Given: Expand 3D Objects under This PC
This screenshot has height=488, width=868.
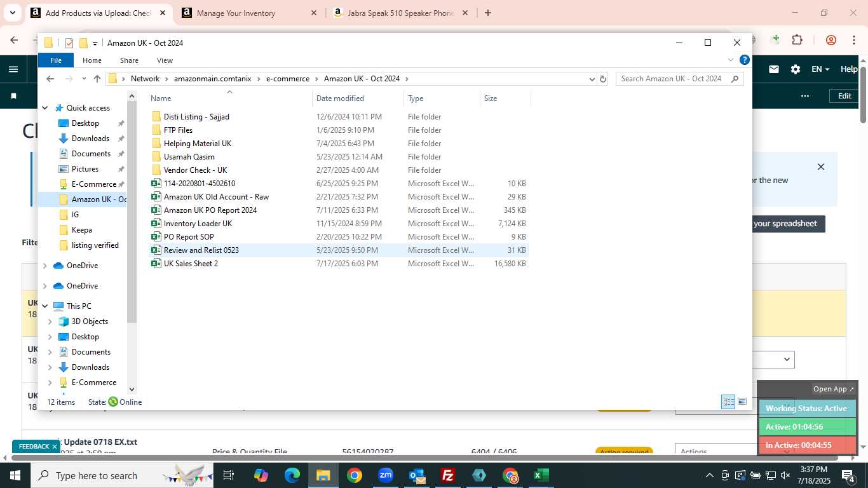Looking at the screenshot, I should point(50,322).
